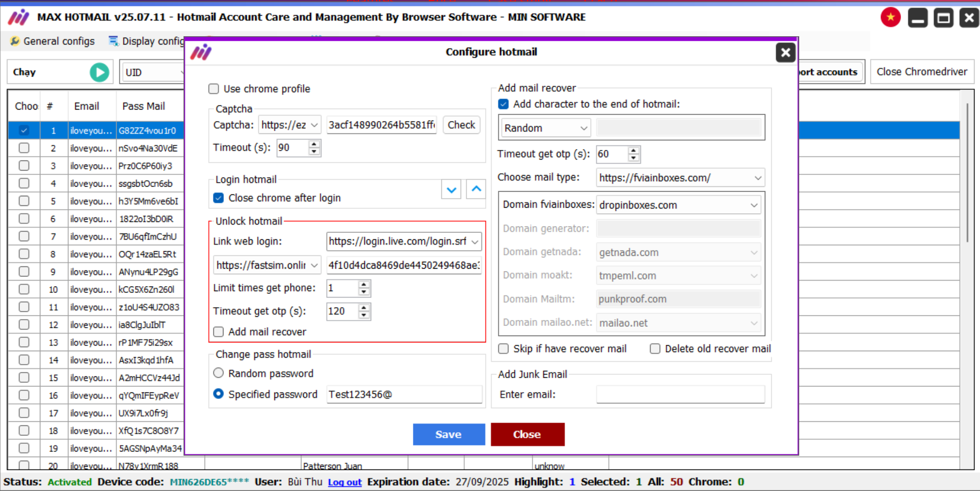Click the MIN Software logo in title bar
This screenshot has height=491, width=980.
(x=19, y=17)
